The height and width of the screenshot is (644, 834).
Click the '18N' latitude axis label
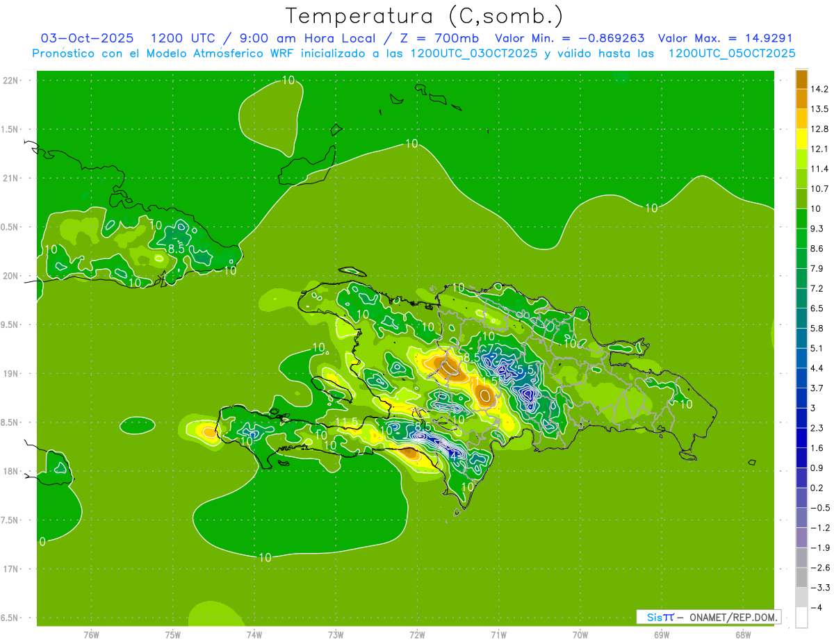11,471
